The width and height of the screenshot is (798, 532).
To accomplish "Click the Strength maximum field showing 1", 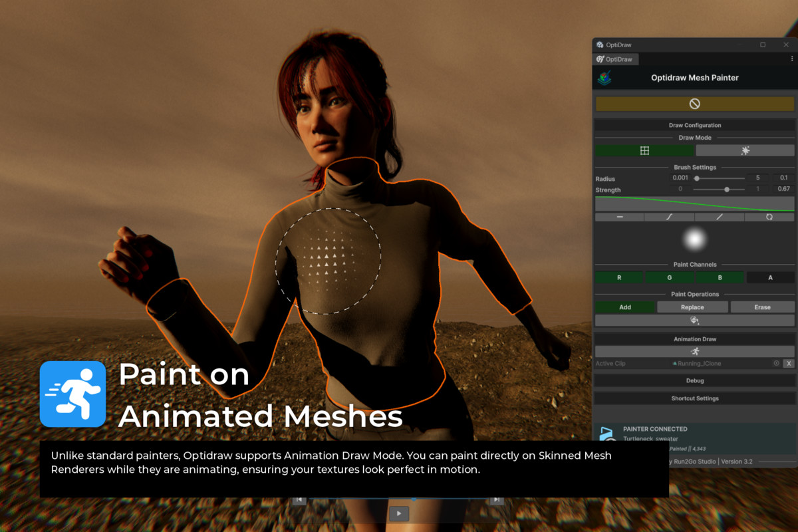I will coord(757,190).
